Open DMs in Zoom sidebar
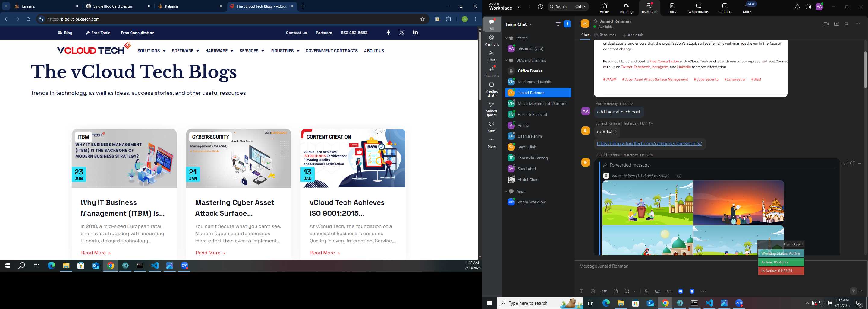Viewport: 868px width, 309px height. click(492, 56)
